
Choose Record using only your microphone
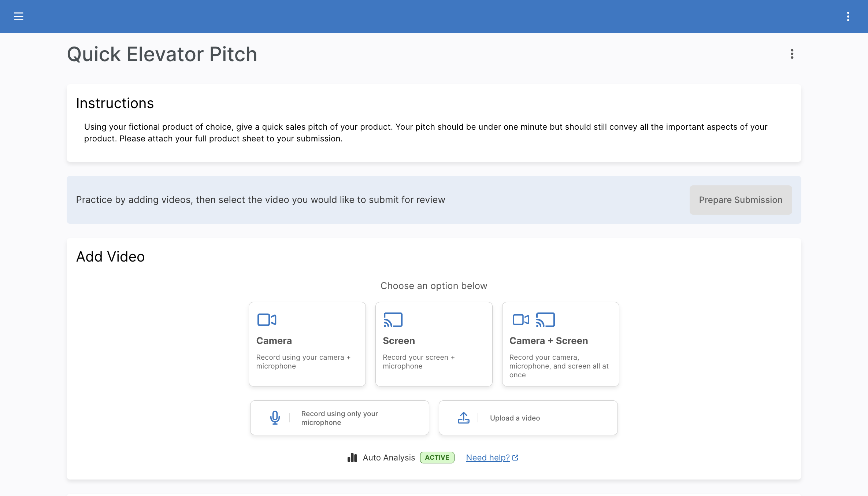[x=339, y=418]
